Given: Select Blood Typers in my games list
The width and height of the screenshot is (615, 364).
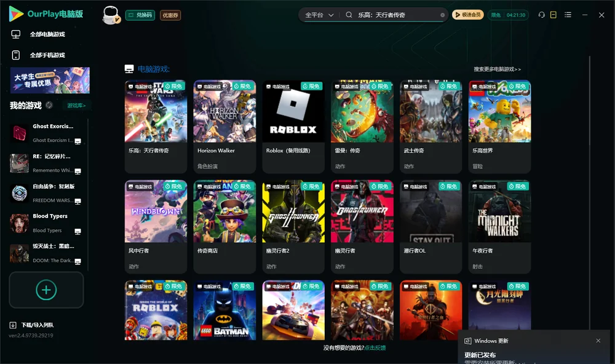Looking at the screenshot, I should tap(46, 223).
